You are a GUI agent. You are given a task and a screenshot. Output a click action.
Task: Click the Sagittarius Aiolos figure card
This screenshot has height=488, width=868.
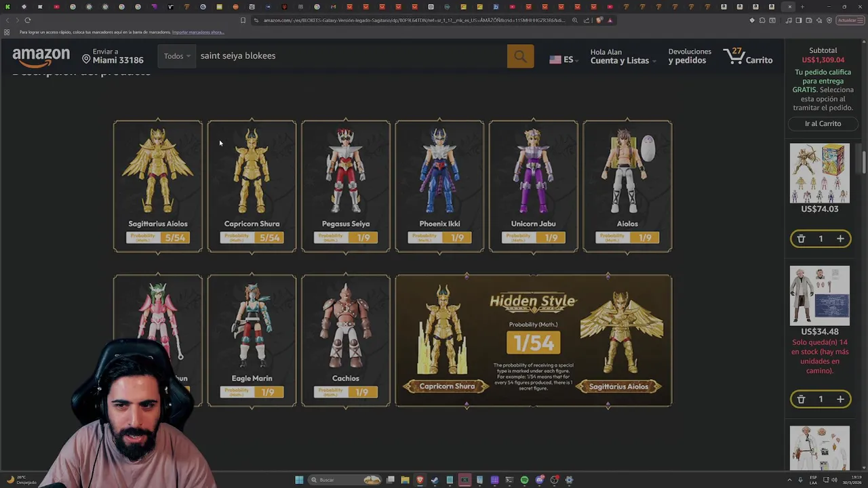pyautogui.click(x=157, y=186)
